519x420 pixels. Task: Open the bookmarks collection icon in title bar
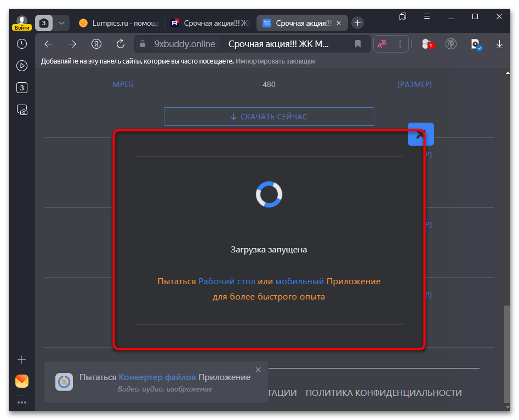pos(403,16)
